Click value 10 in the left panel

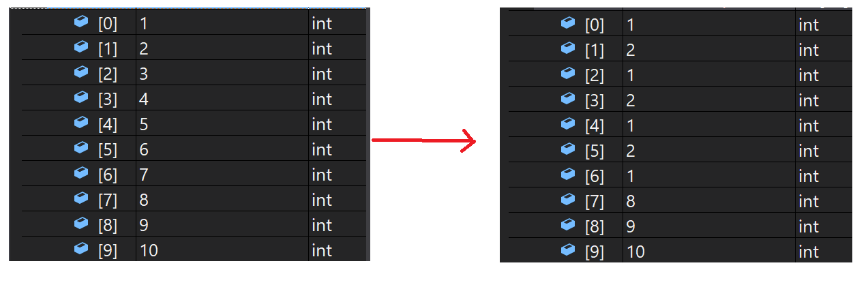point(149,251)
